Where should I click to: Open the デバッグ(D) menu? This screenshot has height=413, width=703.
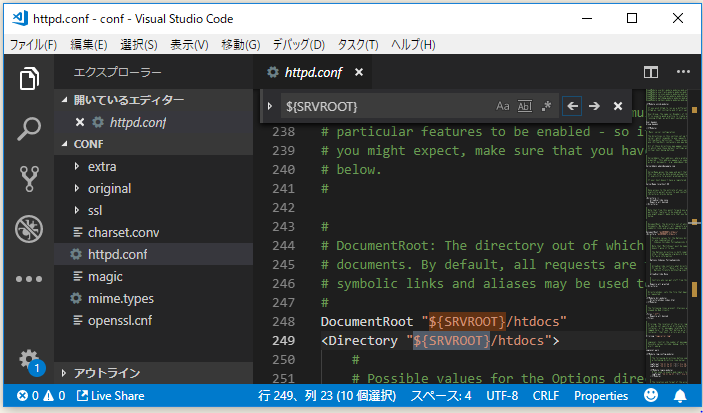pos(299,44)
